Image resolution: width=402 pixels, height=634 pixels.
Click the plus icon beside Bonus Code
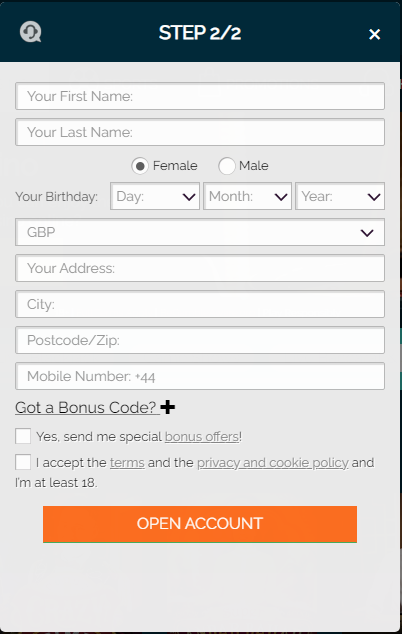[x=168, y=407]
